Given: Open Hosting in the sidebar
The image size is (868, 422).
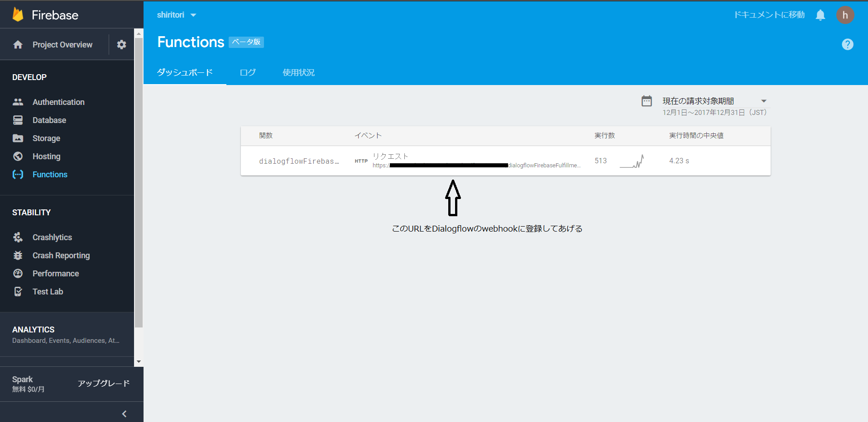Looking at the screenshot, I should [x=46, y=156].
